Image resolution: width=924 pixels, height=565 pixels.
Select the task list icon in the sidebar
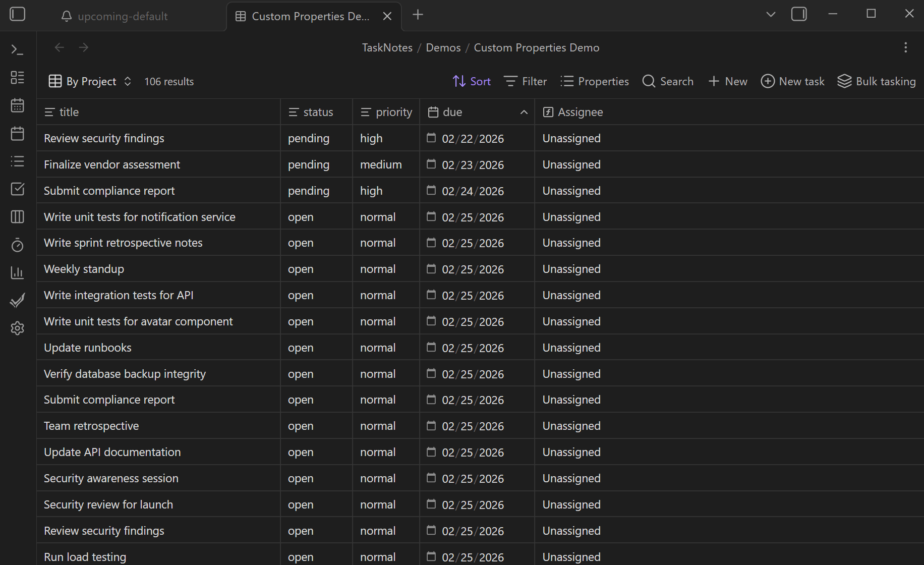point(17,161)
